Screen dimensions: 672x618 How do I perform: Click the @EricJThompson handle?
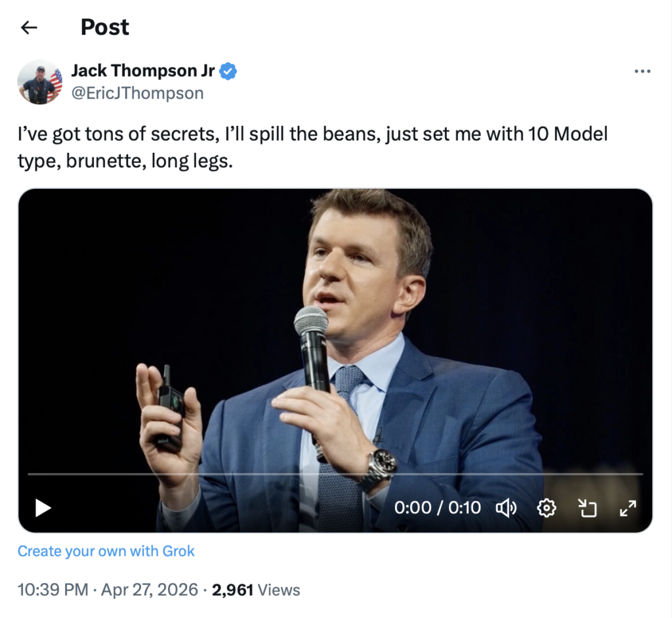137,93
